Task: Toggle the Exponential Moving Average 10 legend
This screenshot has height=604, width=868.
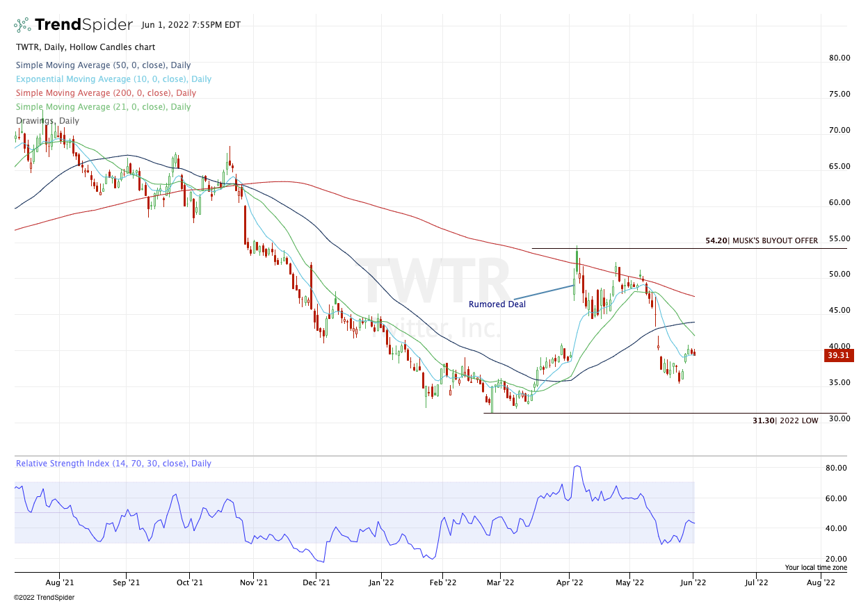Action: (x=113, y=79)
